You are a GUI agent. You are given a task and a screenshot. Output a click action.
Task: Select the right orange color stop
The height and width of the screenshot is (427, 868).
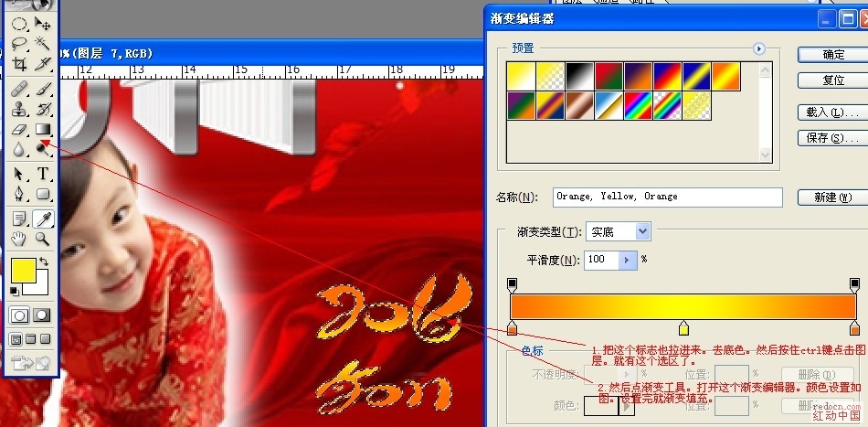tap(854, 328)
